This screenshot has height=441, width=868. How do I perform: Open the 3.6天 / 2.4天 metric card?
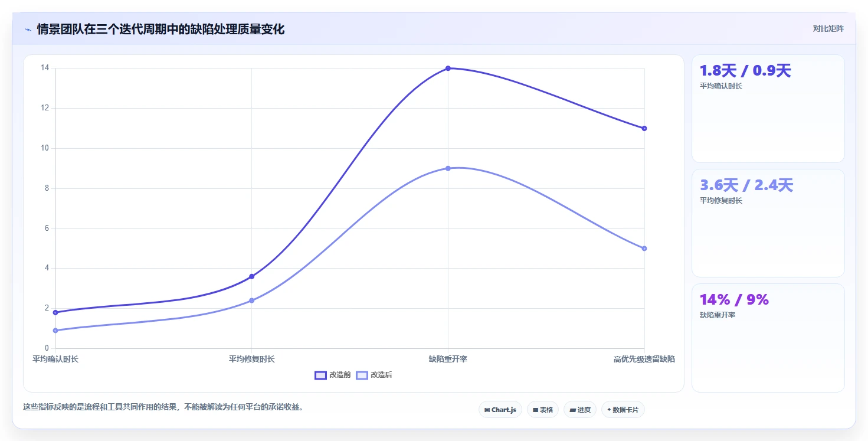[x=768, y=223]
